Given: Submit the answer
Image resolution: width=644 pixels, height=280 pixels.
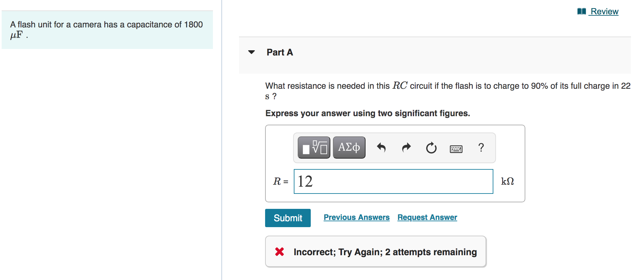Looking at the screenshot, I should tap(288, 218).
